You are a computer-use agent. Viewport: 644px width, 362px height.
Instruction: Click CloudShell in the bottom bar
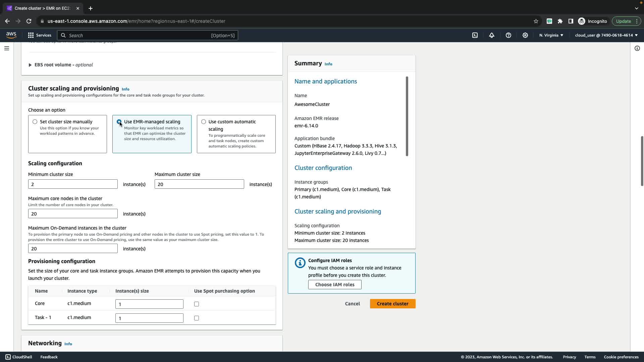coord(19,357)
